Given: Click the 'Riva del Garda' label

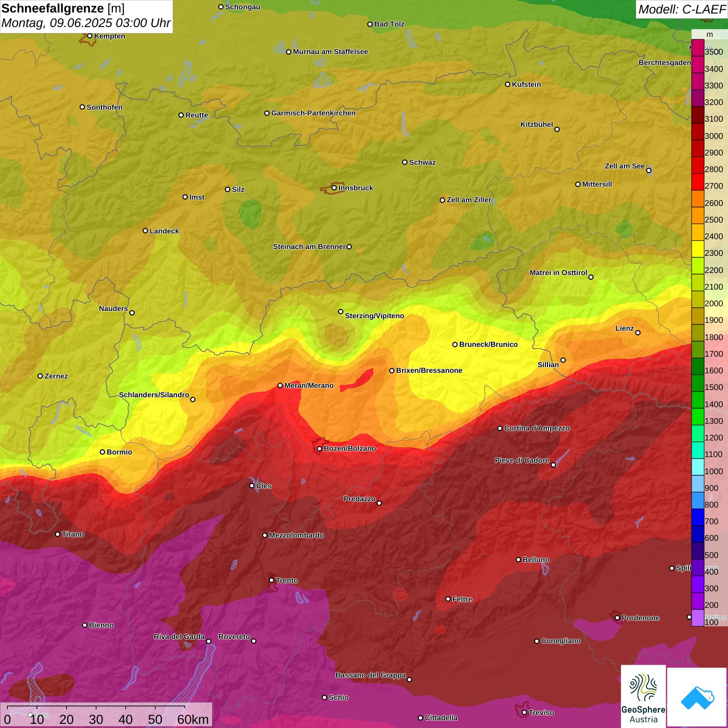Looking at the screenshot, I should pos(179,636).
